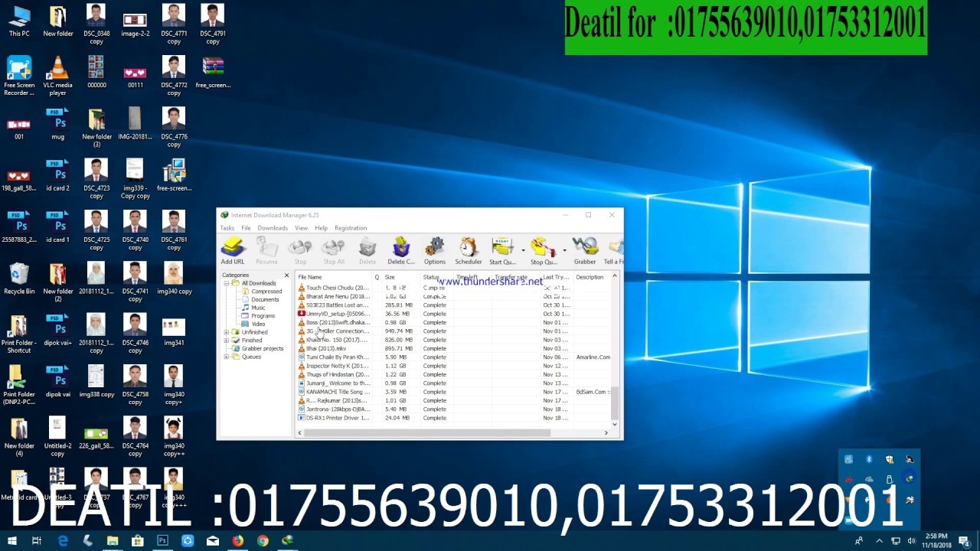Expand the Finished category node

click(227, 341)
